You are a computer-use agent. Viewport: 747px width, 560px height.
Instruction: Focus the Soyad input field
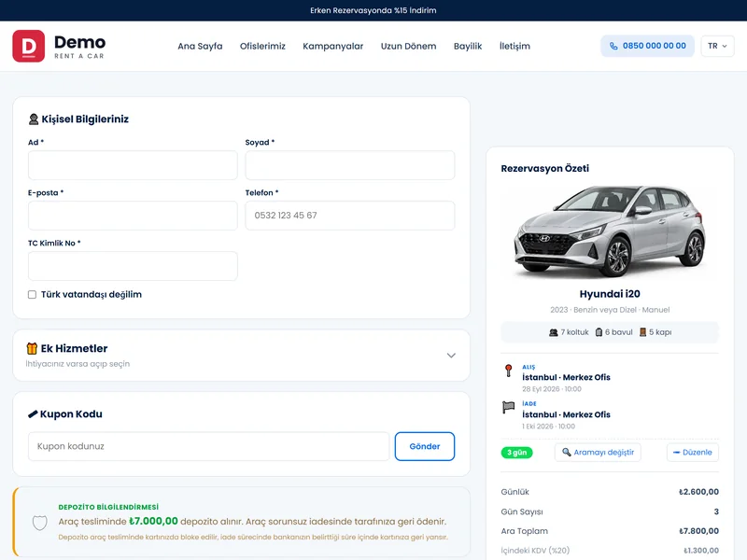coord(349,165)
